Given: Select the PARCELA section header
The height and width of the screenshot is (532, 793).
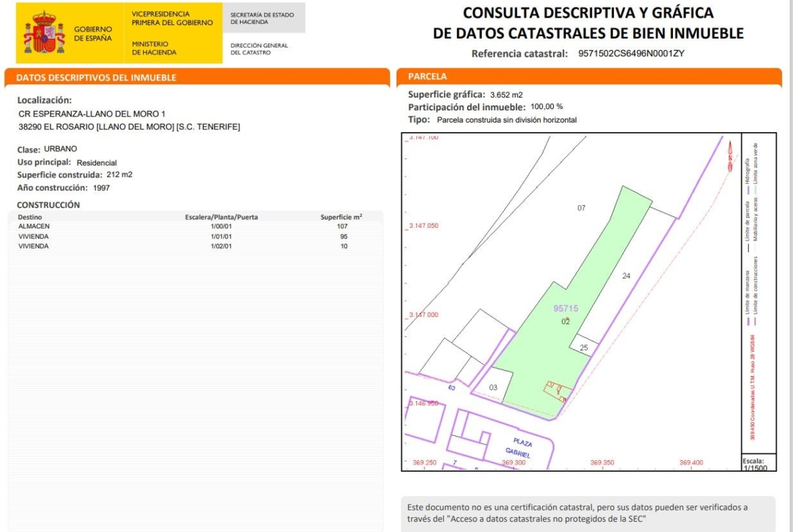Looking at the screenshot, I should 427,77.
